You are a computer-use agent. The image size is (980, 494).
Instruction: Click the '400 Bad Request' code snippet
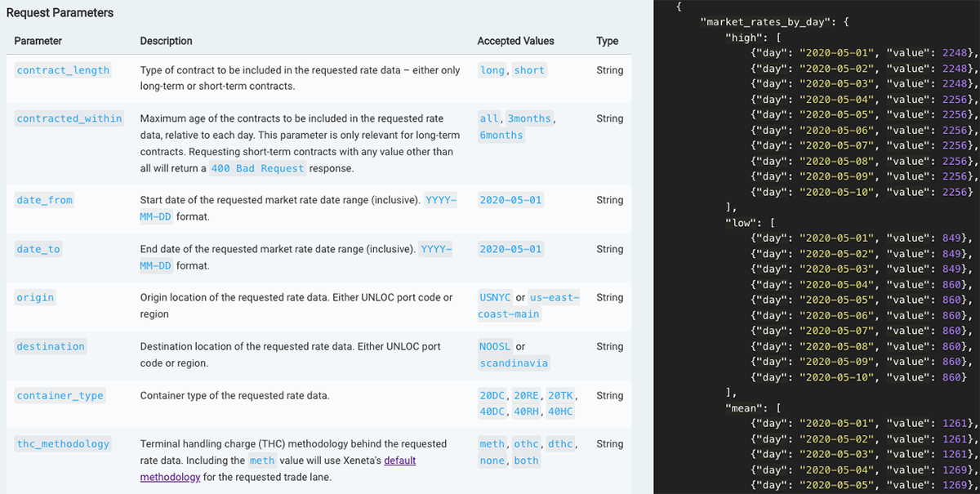tap(257, 167)
